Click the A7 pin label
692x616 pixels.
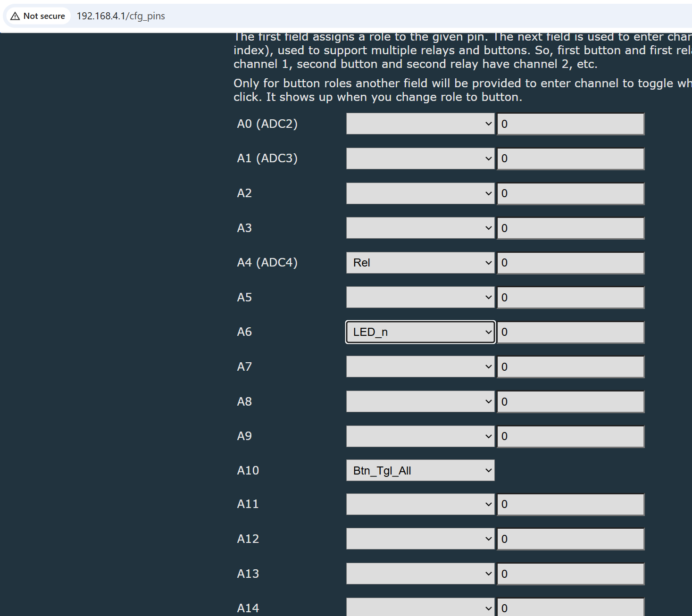[x=244, y=366]
